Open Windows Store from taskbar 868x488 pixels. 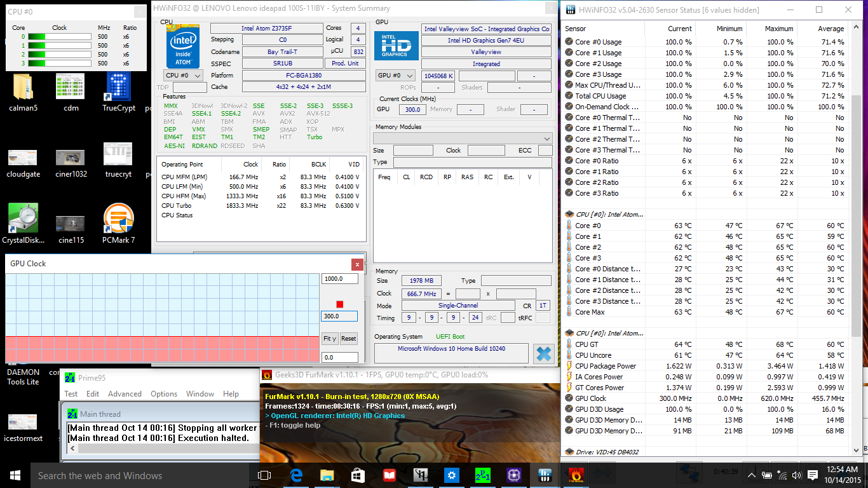click(358, 475)
